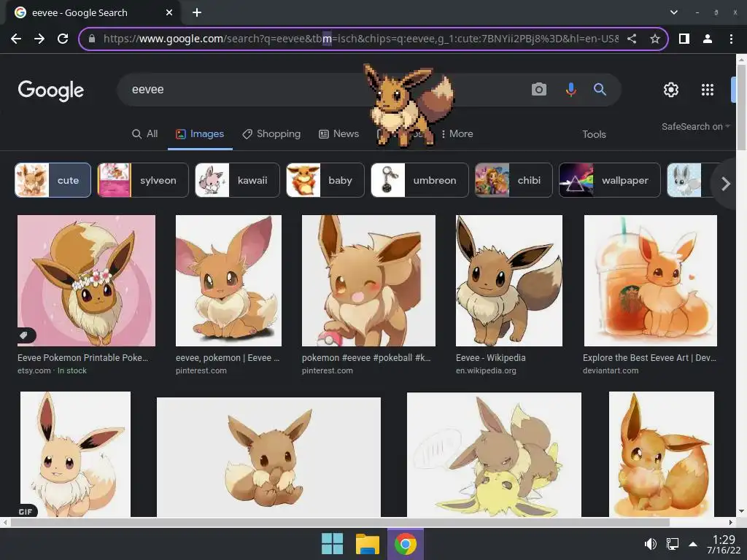Open the Windows Start menu
This screenshot has height=560, width=747.
[332, 544]
